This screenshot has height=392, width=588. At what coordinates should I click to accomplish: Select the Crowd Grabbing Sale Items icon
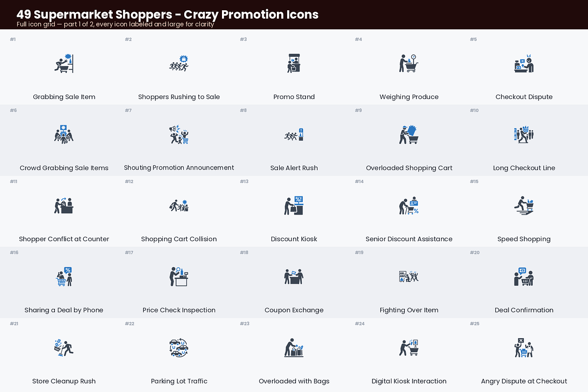click(64, 135)
